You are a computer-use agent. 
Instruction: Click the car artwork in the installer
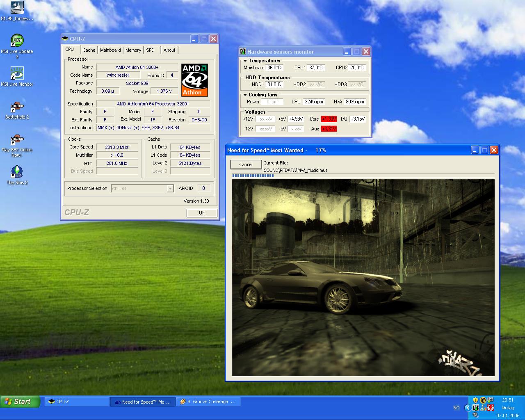point(363,278)
